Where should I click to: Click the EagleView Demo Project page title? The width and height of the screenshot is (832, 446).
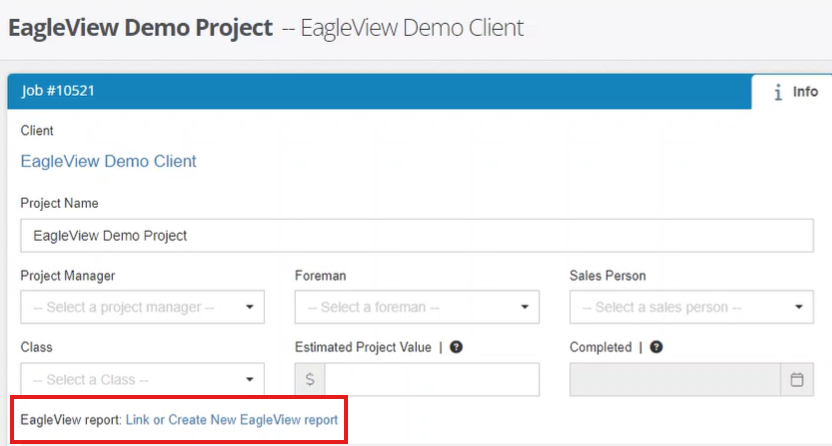point(140,28)
